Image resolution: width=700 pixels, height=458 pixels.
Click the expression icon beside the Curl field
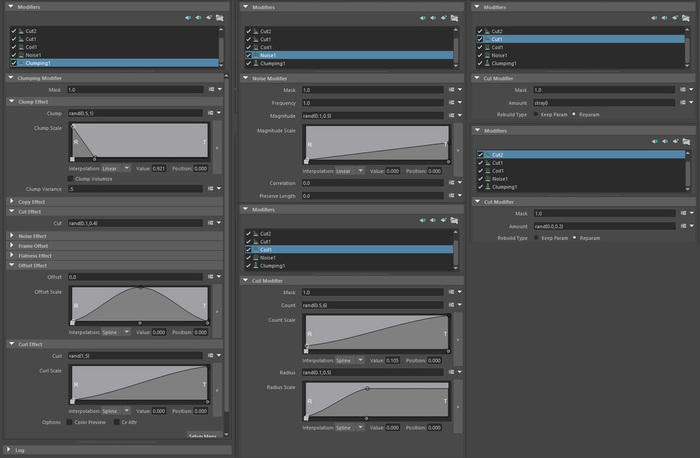(x=212, y=355)
